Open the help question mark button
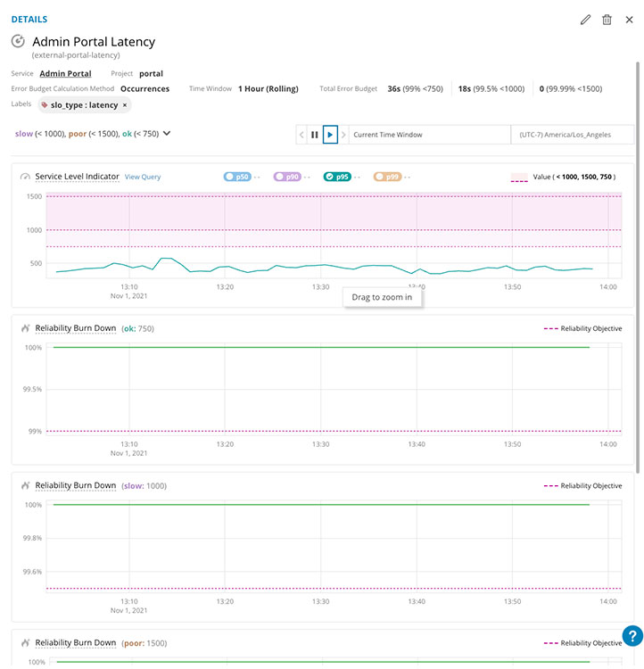 632,636
